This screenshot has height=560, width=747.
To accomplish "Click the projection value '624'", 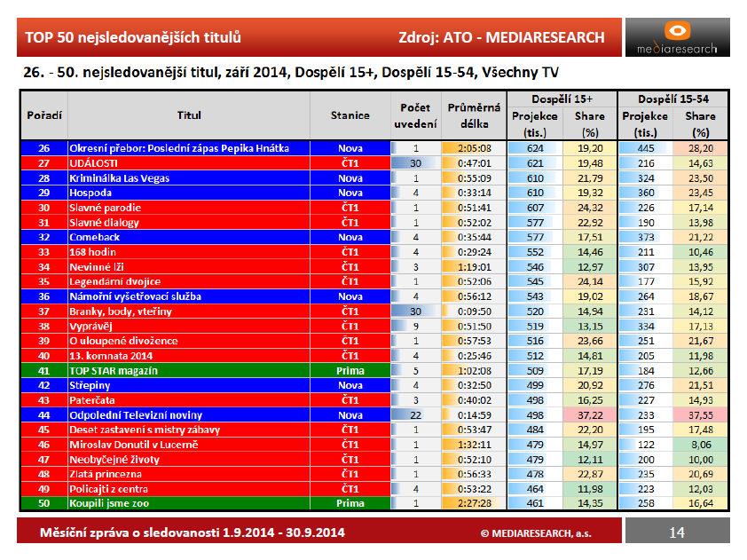I will click(535, 148).
